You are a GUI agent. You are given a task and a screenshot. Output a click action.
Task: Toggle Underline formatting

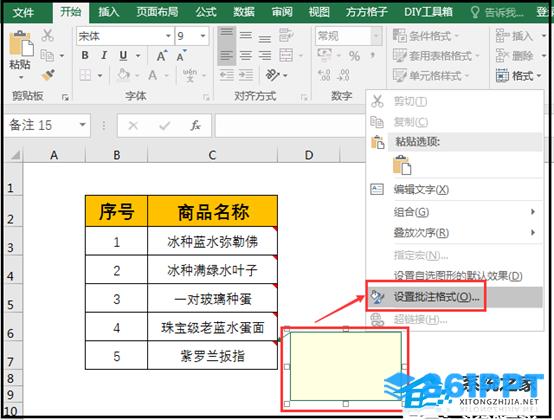123,55
